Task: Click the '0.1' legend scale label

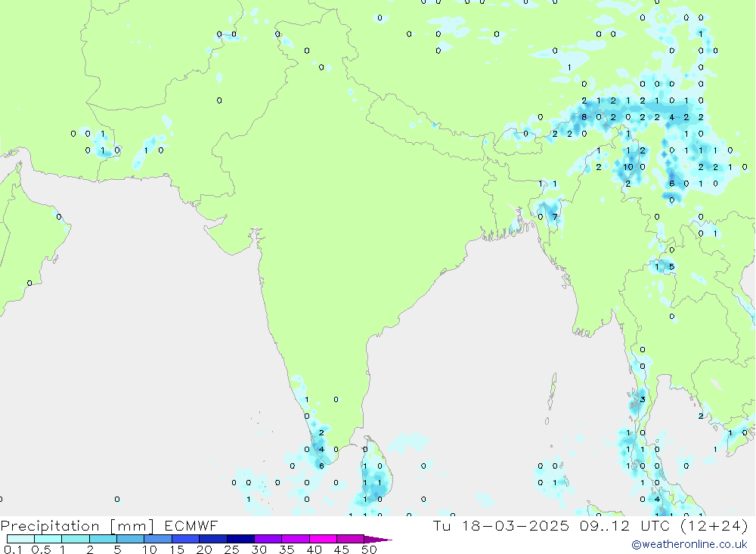Action: tap(13, 549)
